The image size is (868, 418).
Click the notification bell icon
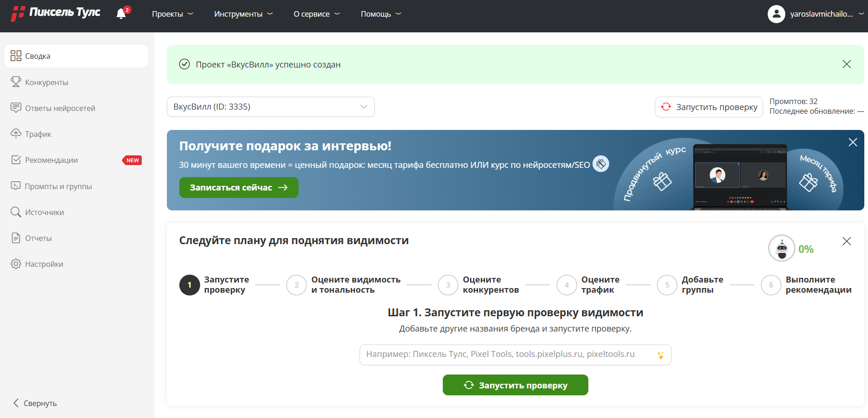click(121, 14)
